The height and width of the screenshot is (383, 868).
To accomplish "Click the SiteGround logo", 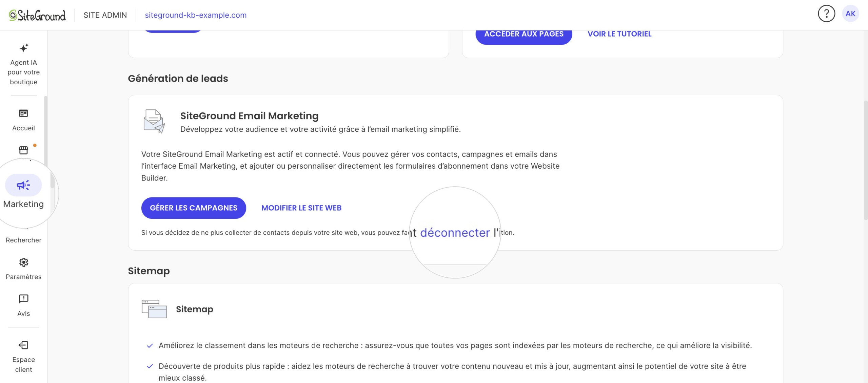I will pos(37,15).
